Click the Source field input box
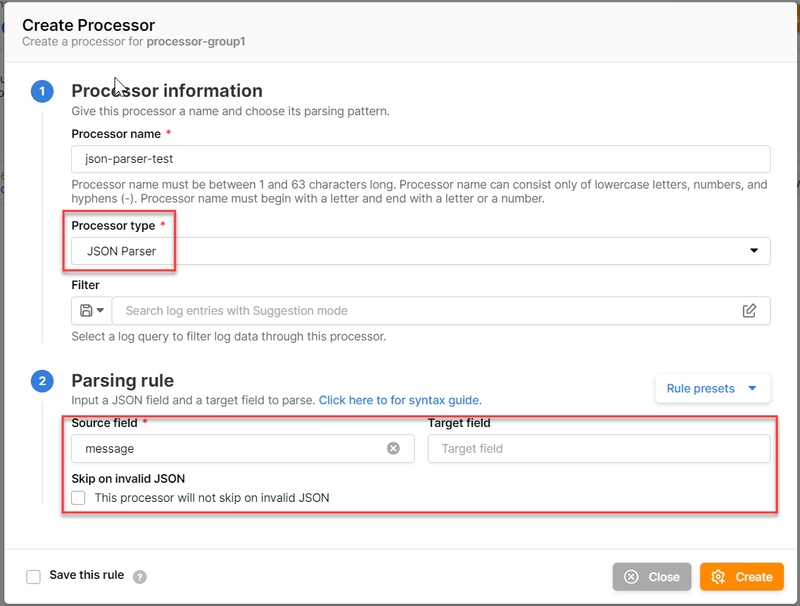The width and height of the screenshot is (800, 606). tap(230, 449)
